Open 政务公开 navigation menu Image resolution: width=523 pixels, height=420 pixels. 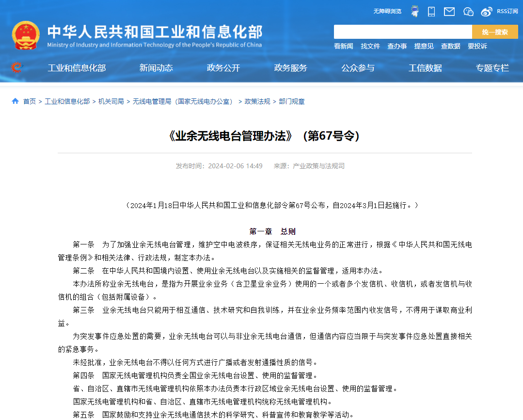pyautogui.click(x=223, y=68)
